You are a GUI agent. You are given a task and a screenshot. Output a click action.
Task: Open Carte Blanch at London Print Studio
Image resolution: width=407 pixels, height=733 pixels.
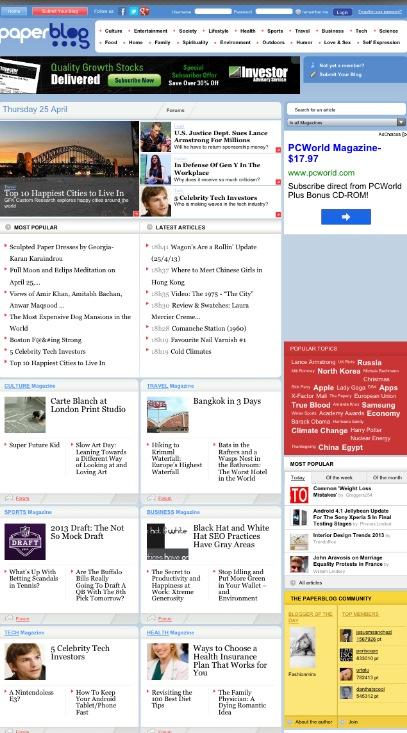[88, 405]
